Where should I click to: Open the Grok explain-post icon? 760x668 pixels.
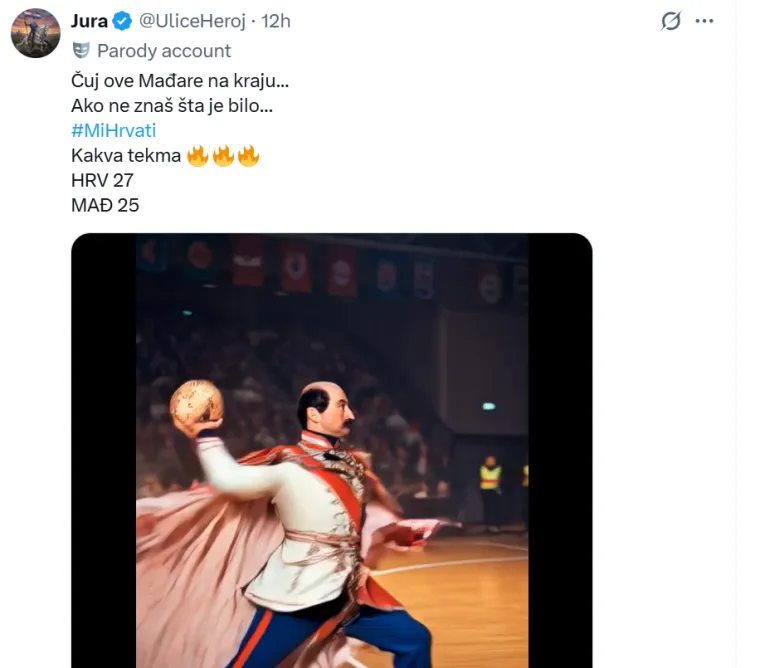[x=671, y=21]
